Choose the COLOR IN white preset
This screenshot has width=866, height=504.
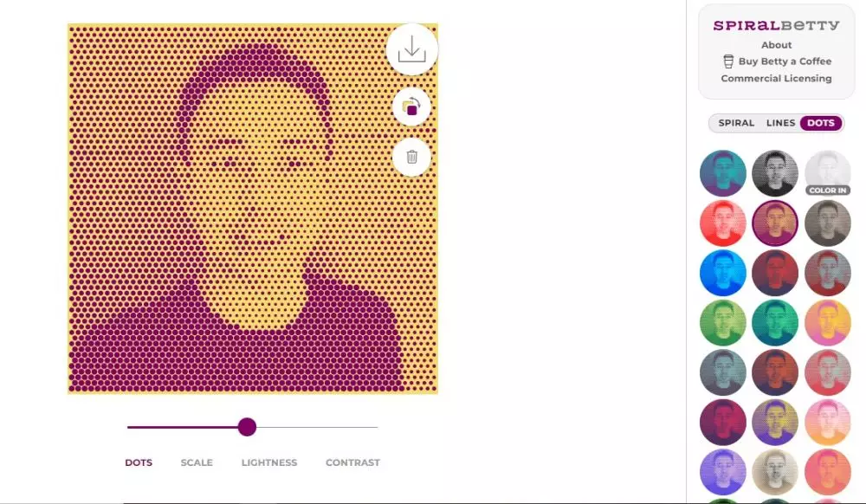[827, 173]
